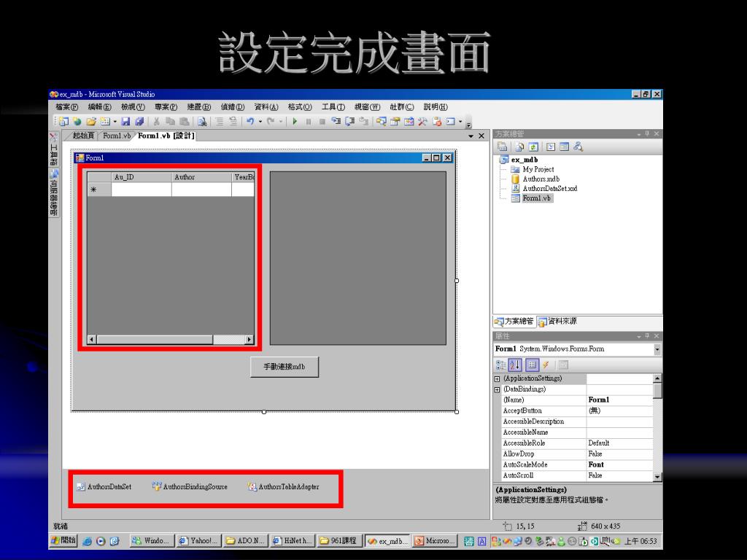Click the Alphabetical sort icon in Properties

(516, 365)
